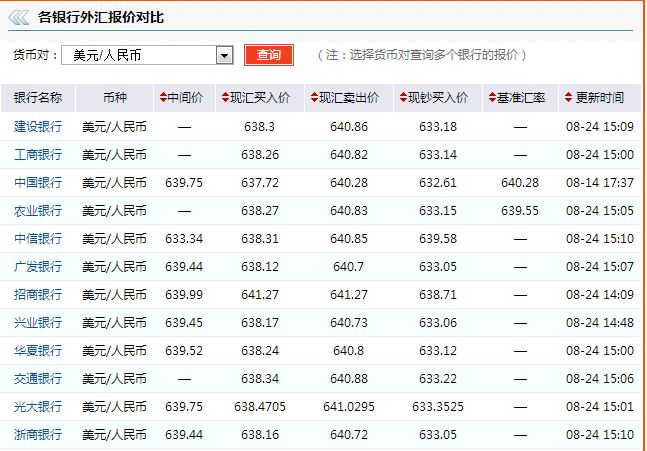Select 华夏银行 sell rate 640.8
647x451 pixels.
(349, 351)
